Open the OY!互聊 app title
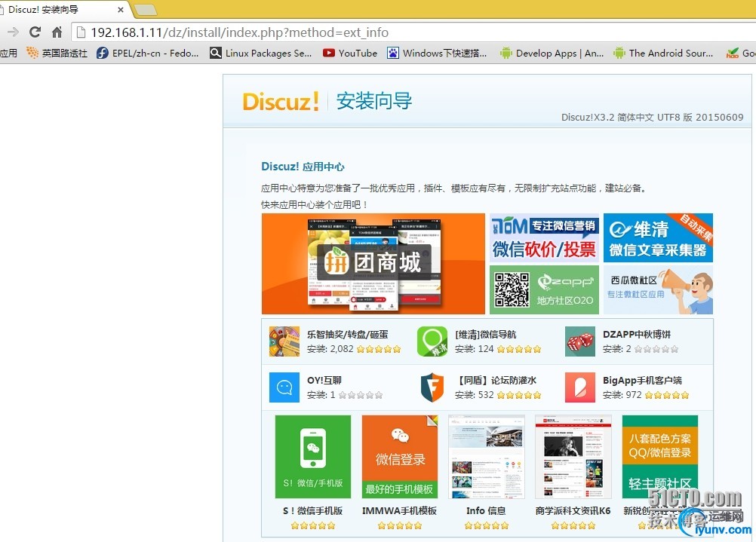 tap(324, 380)
